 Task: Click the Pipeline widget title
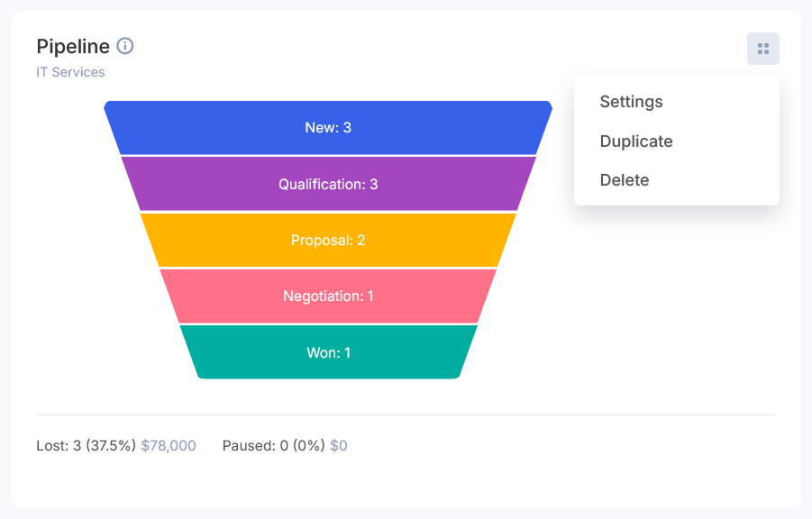pyautogui.click(x=73, y=46)
